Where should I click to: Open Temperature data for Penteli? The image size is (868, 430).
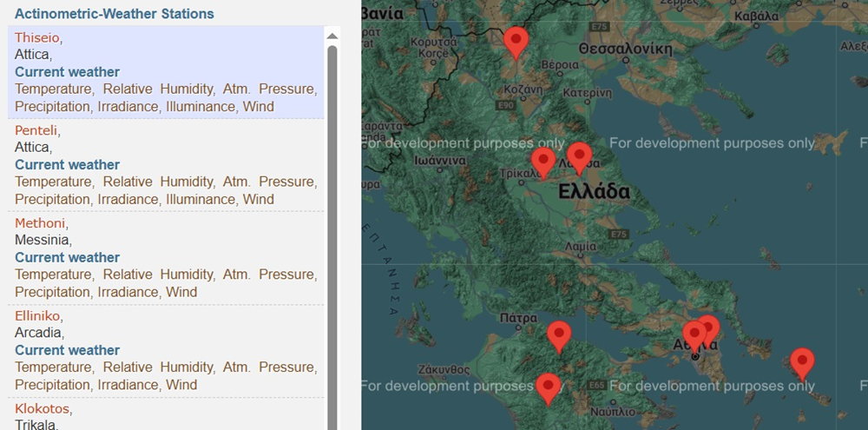click(x=53, y=182)
